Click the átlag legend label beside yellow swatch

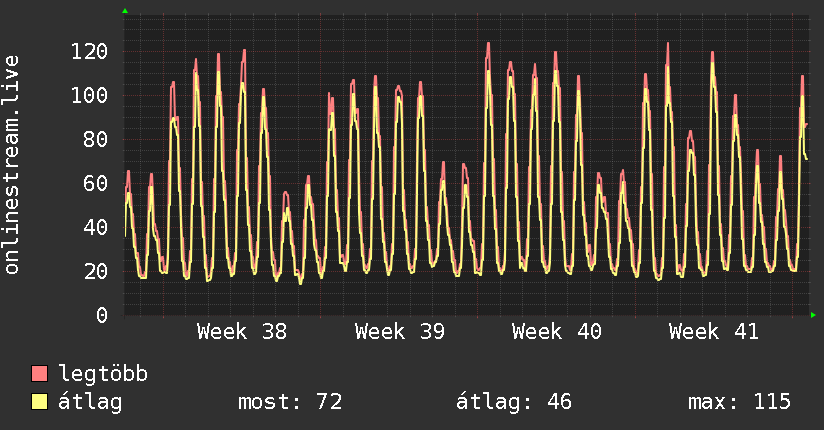pos(90,402)
